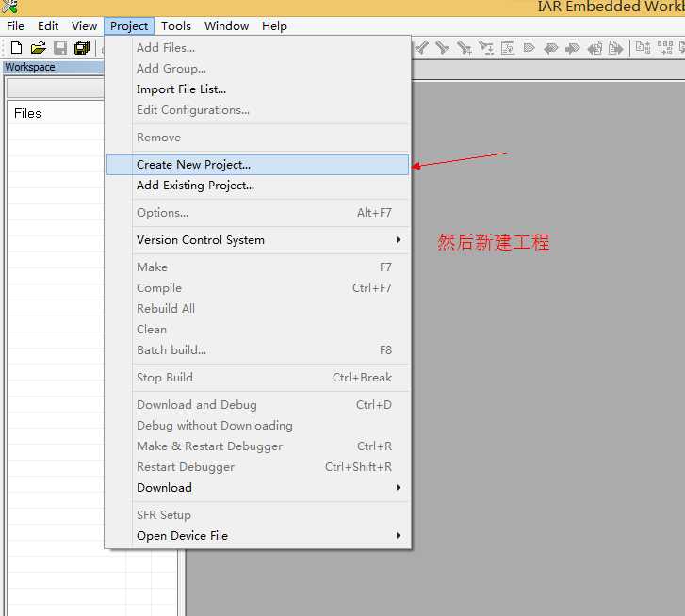
Task: Select Import File List... menu entry
Action: click(257, 89)
